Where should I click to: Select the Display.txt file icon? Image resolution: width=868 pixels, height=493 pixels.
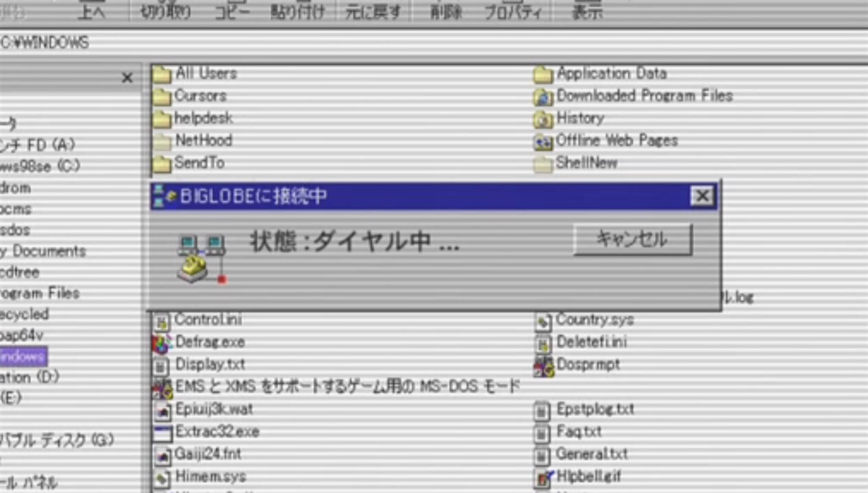(161, 365)
